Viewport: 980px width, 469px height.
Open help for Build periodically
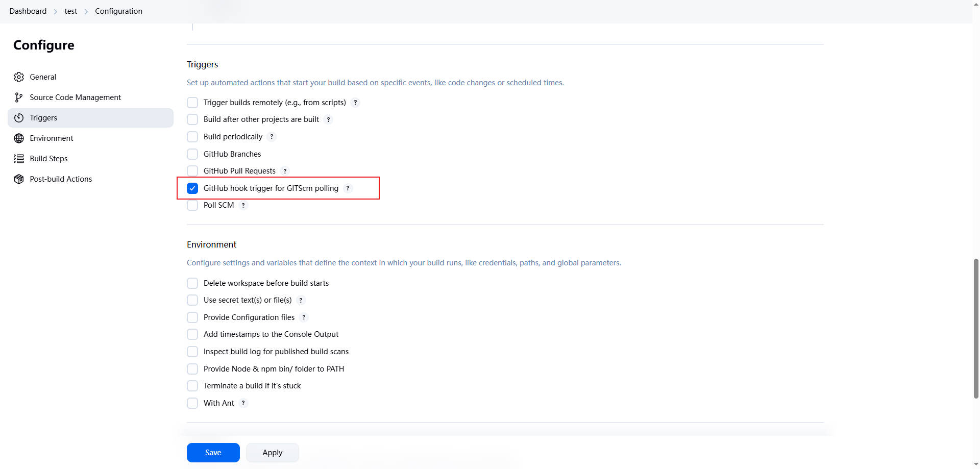pos(272,137)
